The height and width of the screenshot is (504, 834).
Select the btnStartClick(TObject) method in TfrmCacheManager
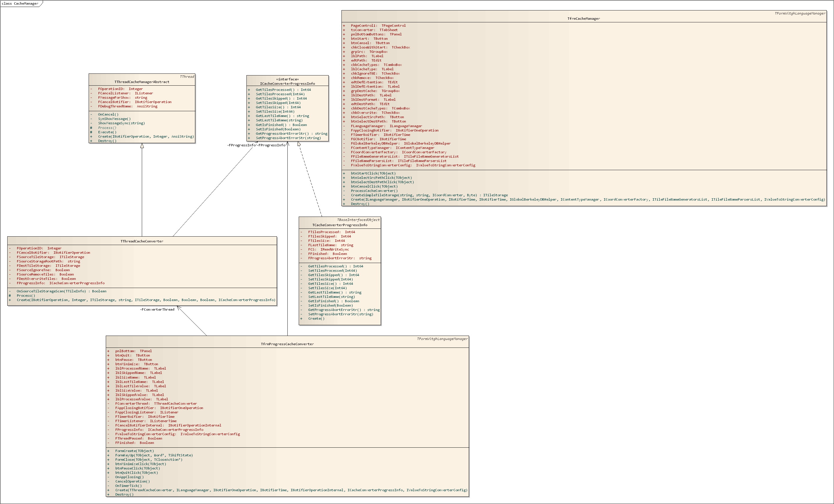click(x=373, y=173)
